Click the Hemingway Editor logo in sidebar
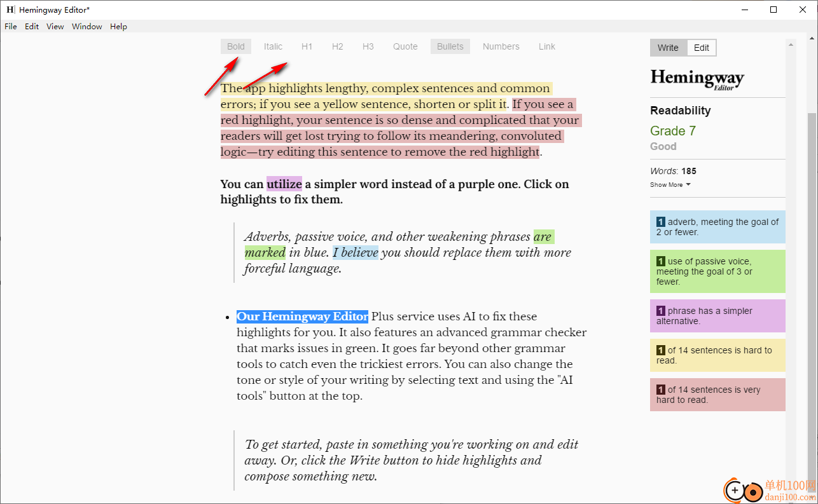 (x=697, y=79)
